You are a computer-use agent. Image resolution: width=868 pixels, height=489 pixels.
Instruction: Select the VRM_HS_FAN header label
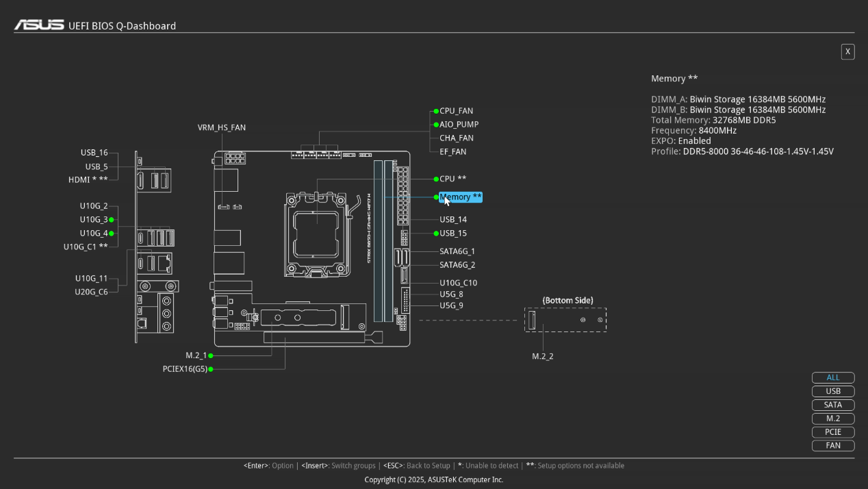(221, 127)
